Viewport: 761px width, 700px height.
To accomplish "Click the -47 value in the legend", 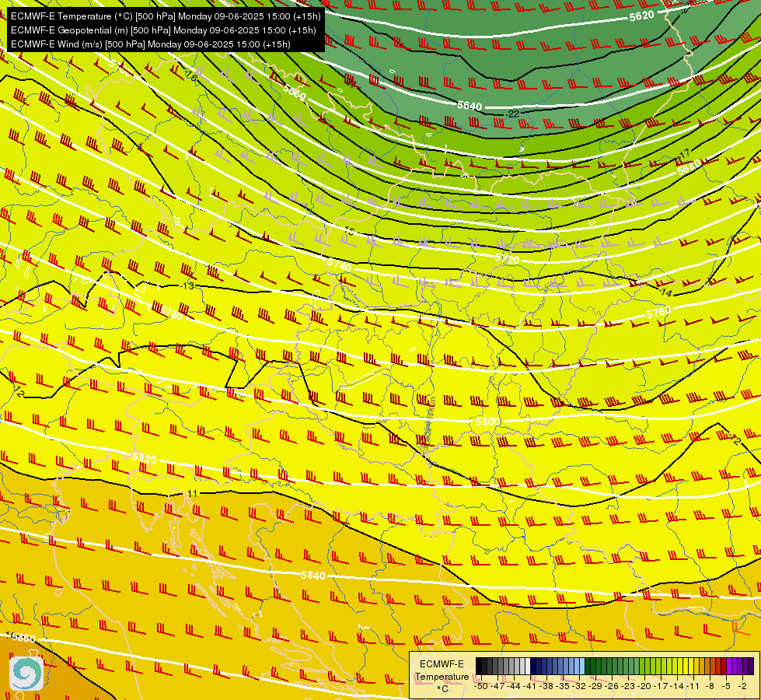I will pos(497,686).
